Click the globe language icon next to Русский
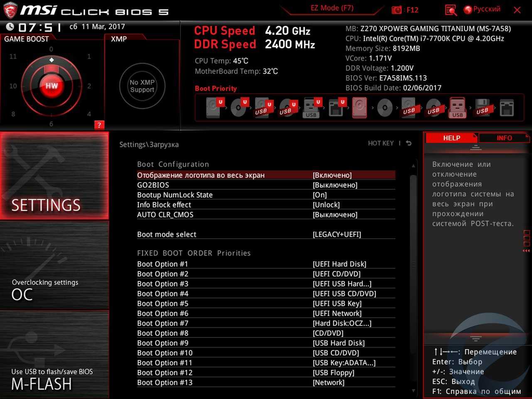532x399 pixels. tap(468, 10)
